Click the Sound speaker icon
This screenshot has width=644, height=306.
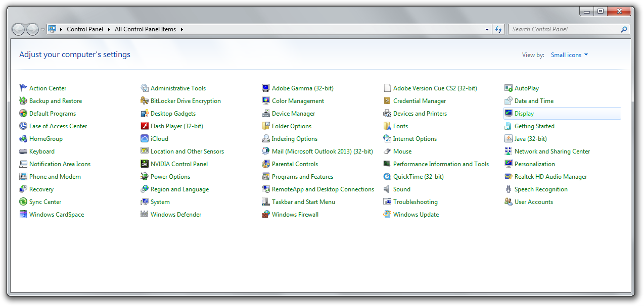(387, 189)
